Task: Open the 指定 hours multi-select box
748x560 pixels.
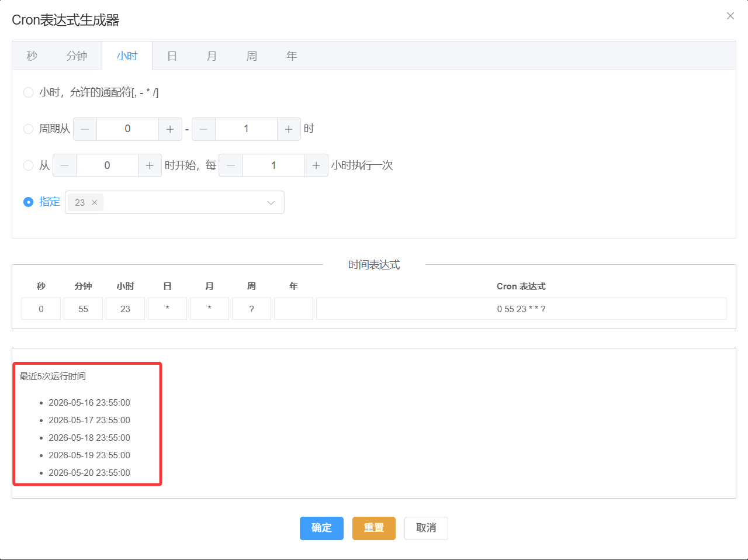Action: click(x=175, y=202)
